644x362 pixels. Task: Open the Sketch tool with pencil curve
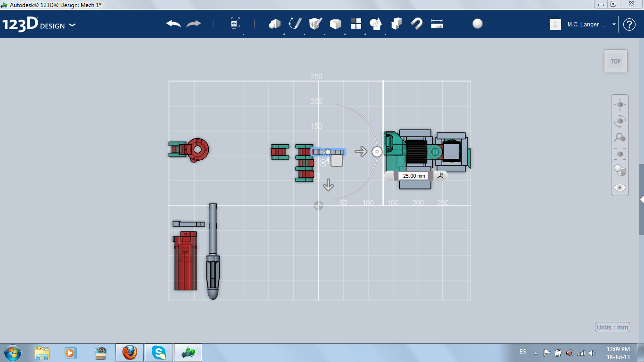click(x=295, y=24)
